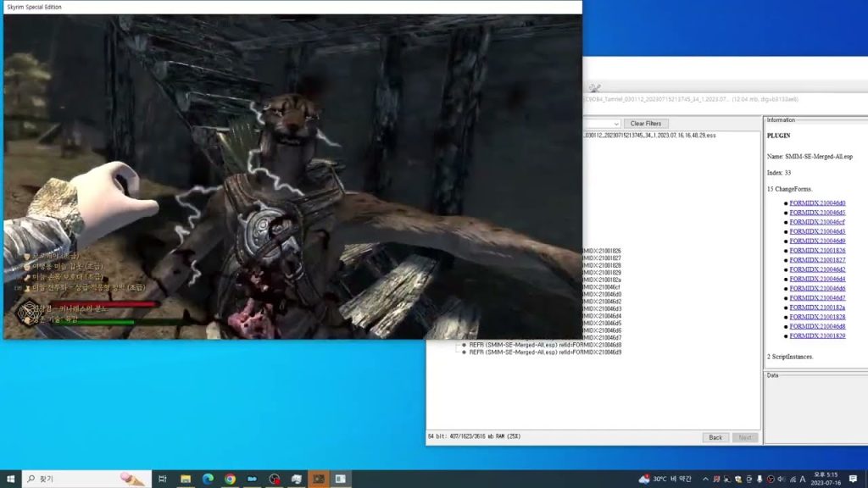Open the Windows Start menu
868x488 pixels.
10,479
